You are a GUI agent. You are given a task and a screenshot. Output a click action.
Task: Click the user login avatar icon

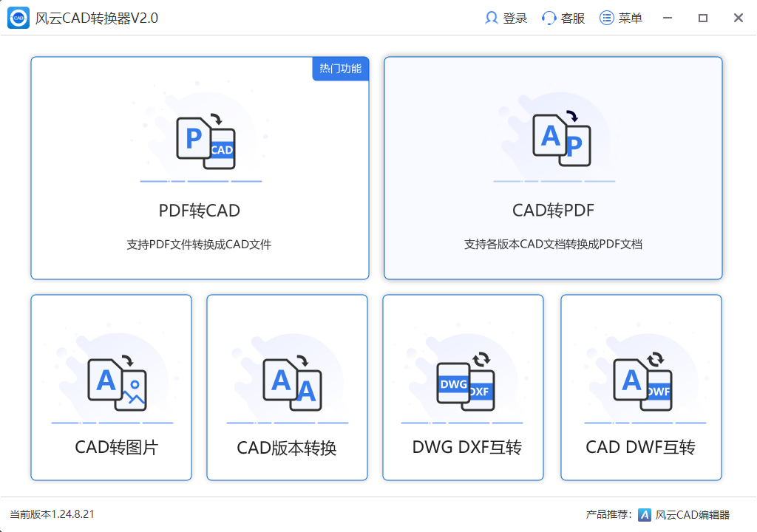pyautogui.click(x=491, y=18)
